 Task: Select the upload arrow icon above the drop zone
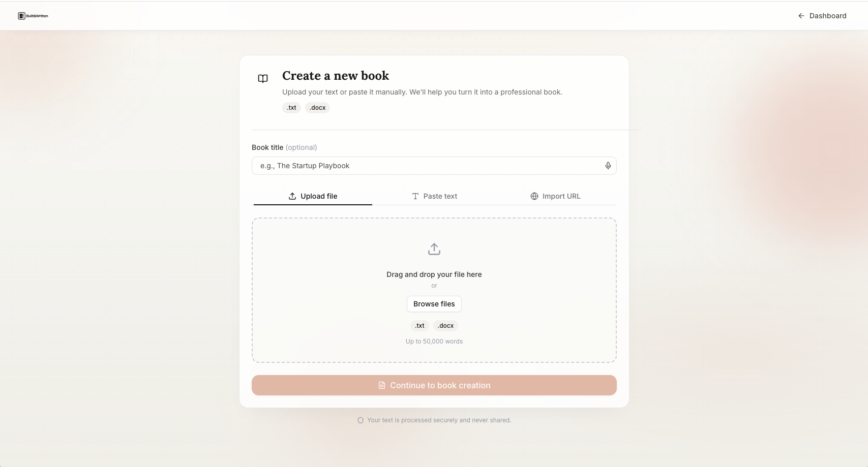click(x=434, y=249)
